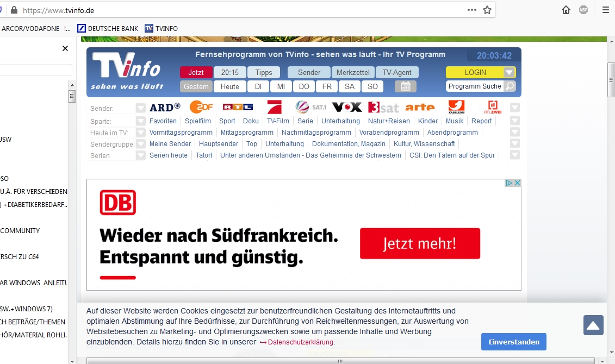Open the Spielfilm category link
The width and height of the screenshot is (615, 364).
[x=198, y=121]
